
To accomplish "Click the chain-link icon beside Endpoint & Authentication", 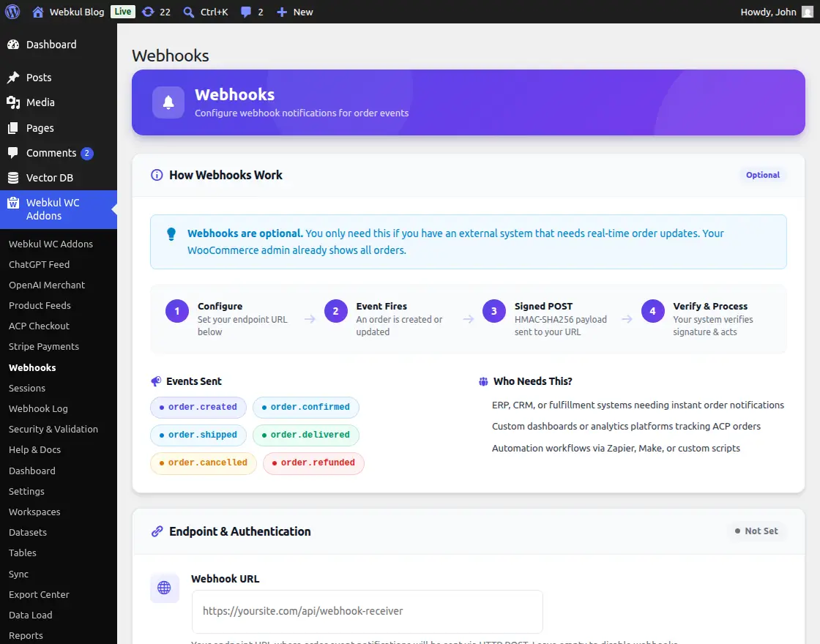I will coord(156,531).
